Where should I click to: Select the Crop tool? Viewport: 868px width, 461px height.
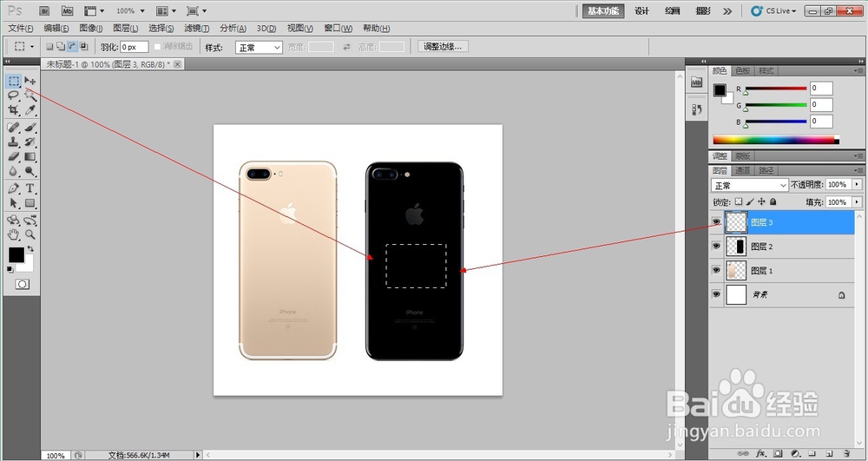pos(14,109)
